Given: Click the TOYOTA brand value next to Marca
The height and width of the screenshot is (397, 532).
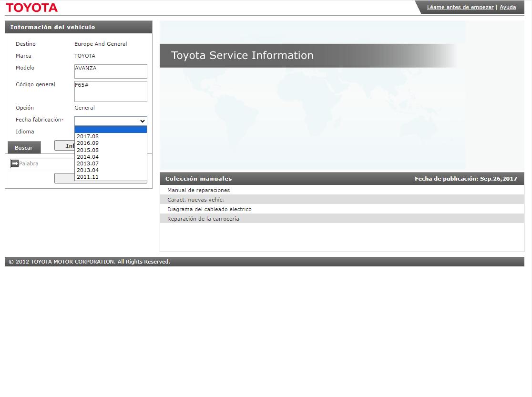Looking at the screenshot, I should 85,56.
